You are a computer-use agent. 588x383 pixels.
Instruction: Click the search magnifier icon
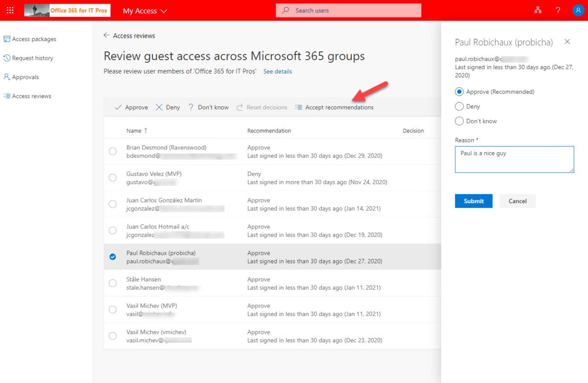pyautogui.click(x=286, y=10)
